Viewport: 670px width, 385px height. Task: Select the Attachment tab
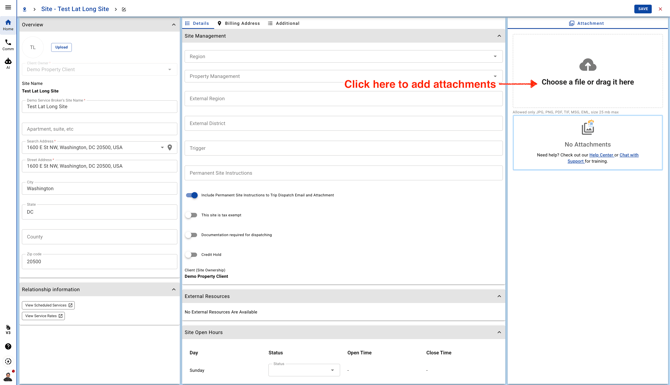tap(587, 24)
